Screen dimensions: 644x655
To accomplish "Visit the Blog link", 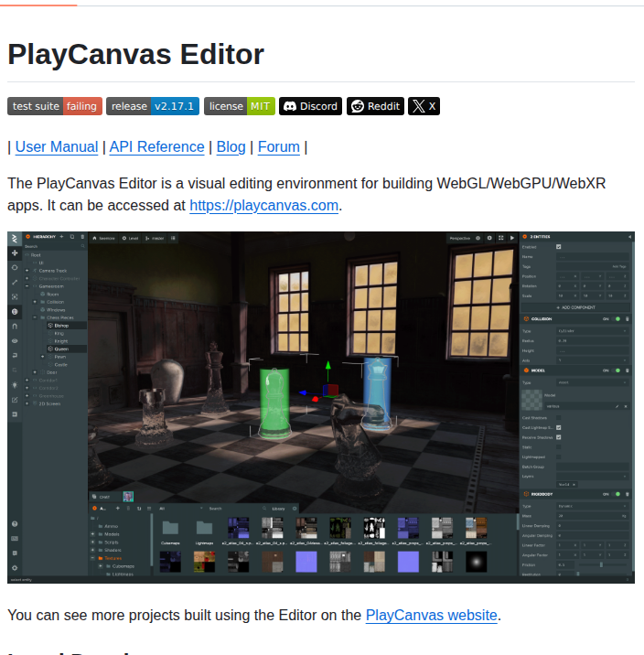I will click(231, 147).
